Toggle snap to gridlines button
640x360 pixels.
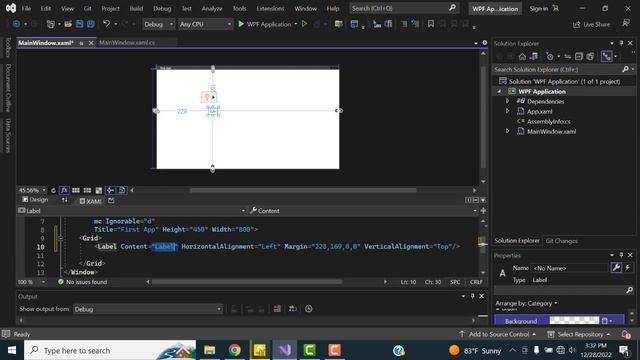pos(87,190)
